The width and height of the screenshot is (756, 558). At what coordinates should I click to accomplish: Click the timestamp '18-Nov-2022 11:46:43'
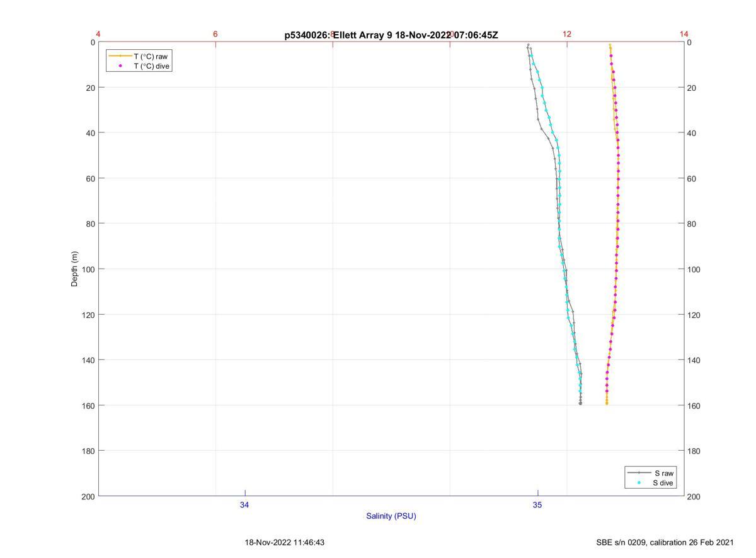[x=285, y=542]
